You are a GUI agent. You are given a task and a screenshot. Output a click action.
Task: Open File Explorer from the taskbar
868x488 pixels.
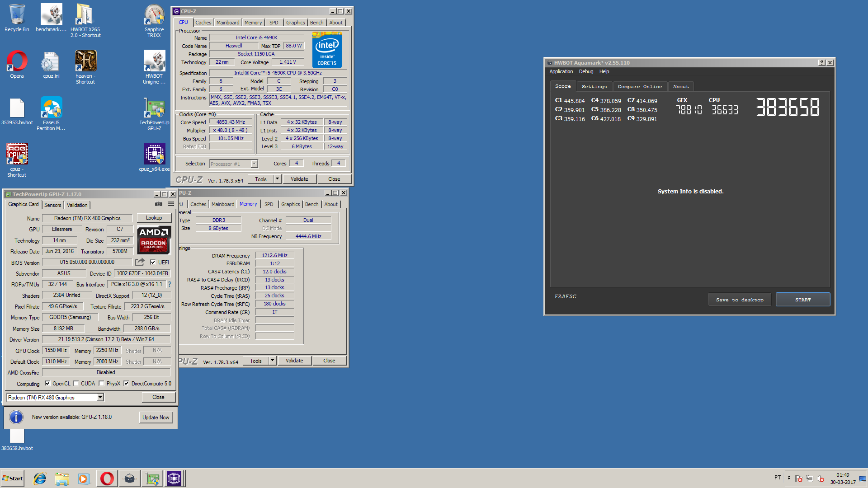[x=62, y=479]
